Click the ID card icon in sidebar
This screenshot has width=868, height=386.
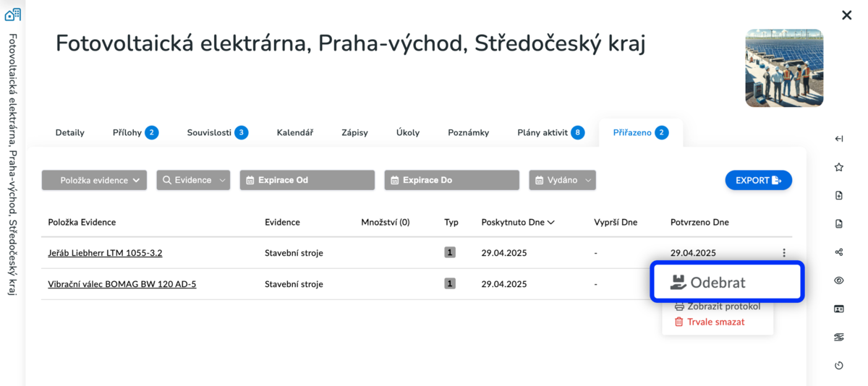point(839,309)
